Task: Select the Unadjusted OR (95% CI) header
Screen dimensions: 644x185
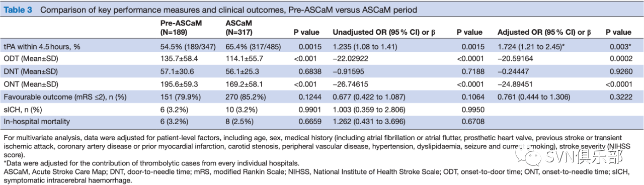Action: coord(384,32)
